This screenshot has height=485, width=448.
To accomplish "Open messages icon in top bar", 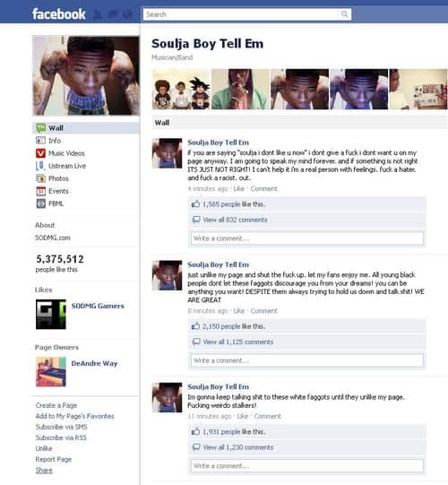I will 113,14.
